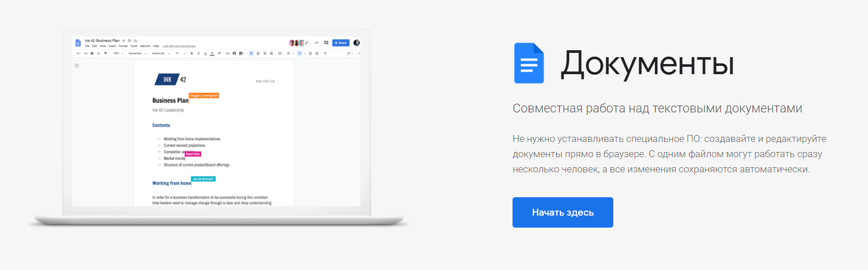This screenshot has width=868, height=270.
Task: Star the document in the mockup title bar
Action: pos(123,41)
